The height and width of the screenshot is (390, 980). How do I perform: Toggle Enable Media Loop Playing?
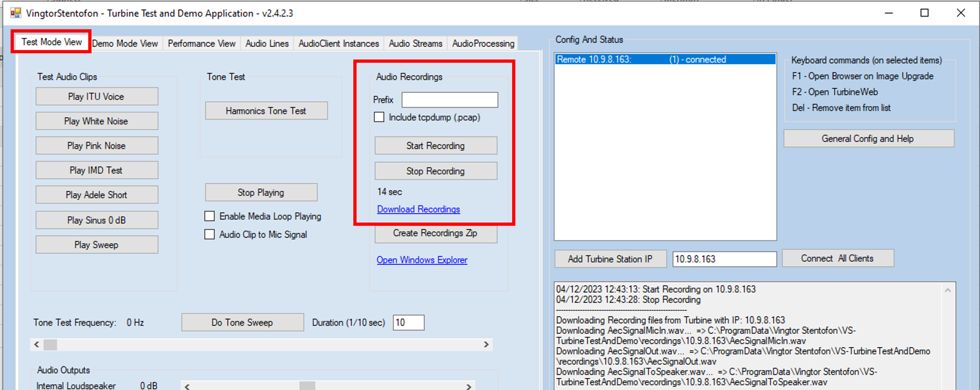pyautogui.click(x=210, y=216)
